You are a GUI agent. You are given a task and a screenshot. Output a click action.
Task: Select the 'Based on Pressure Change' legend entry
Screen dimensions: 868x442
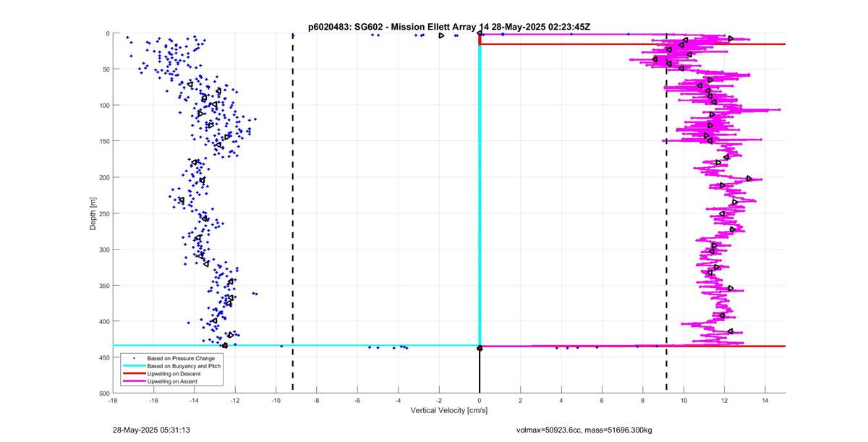pyautogui.click(x=180, y=358)
